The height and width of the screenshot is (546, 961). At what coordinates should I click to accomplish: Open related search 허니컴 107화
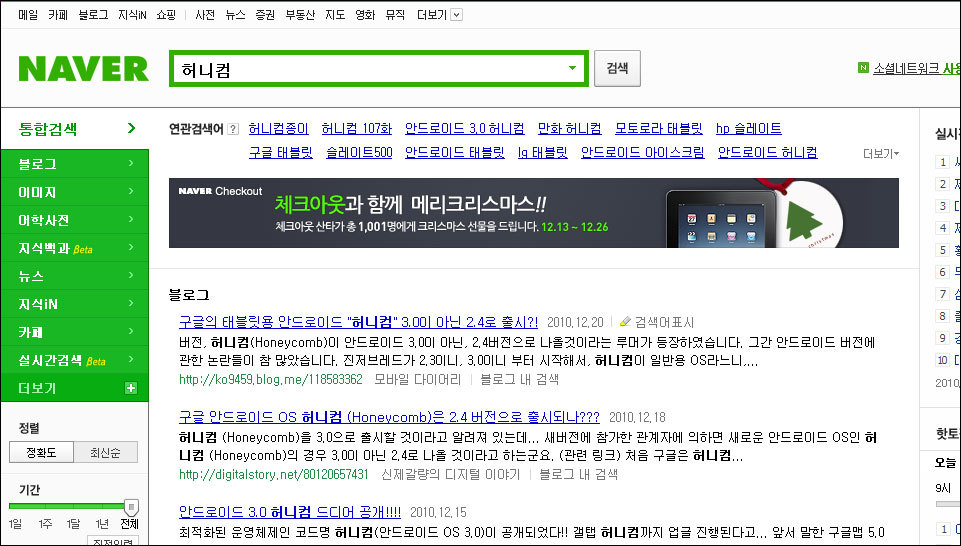357,129
